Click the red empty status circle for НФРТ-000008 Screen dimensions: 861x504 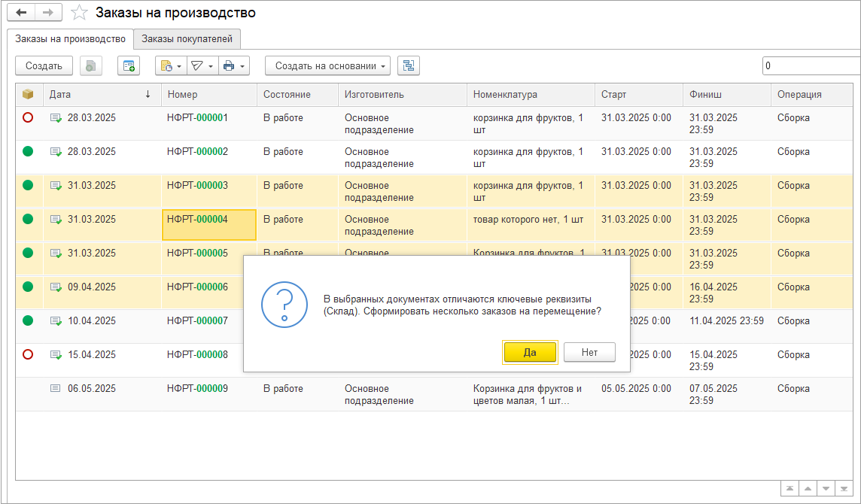28,354
